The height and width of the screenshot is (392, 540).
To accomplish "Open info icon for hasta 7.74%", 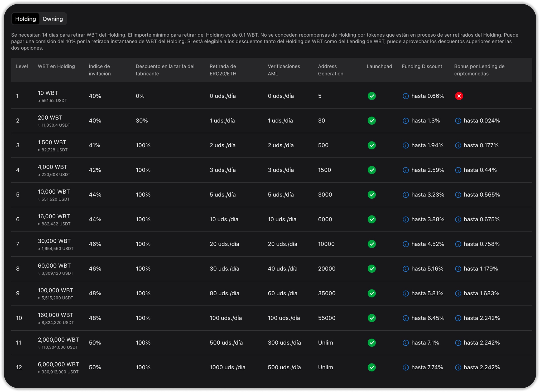I will point(406,367).
